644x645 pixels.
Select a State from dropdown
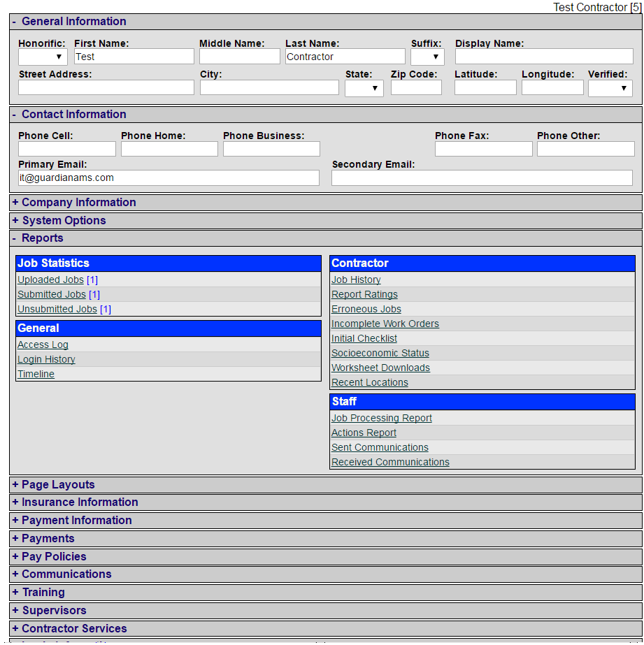coord(364,88)
